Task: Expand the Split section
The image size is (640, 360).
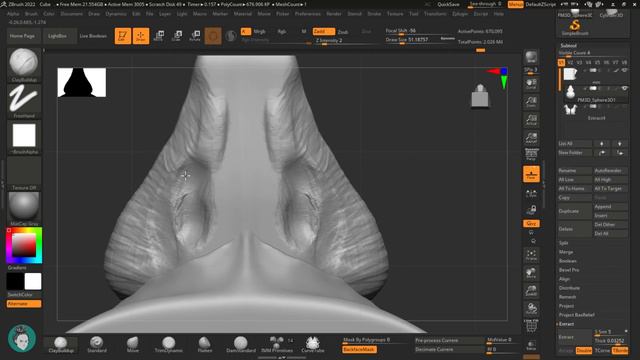Action: (564, 243)
